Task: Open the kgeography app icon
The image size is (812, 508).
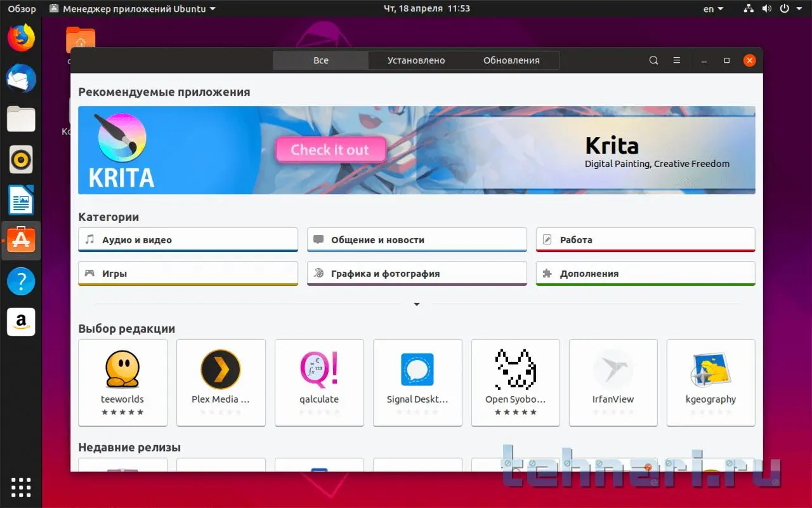Action: tap(711, 370)
